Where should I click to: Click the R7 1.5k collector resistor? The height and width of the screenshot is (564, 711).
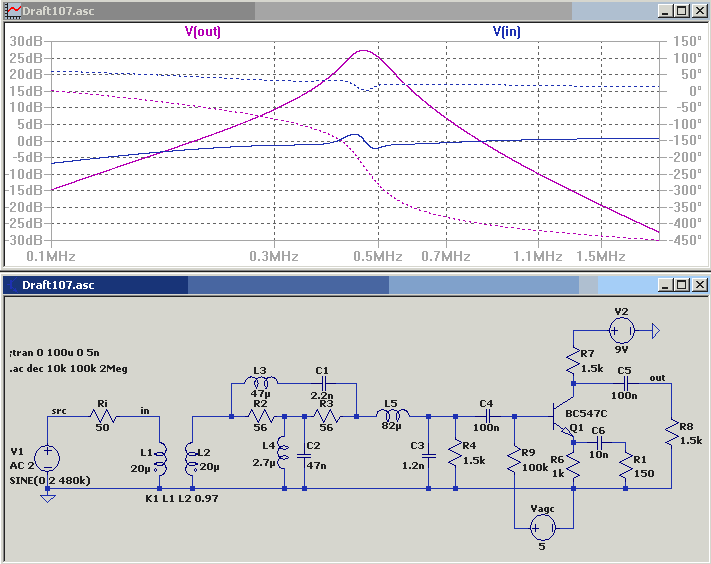[x=573, y=360]
